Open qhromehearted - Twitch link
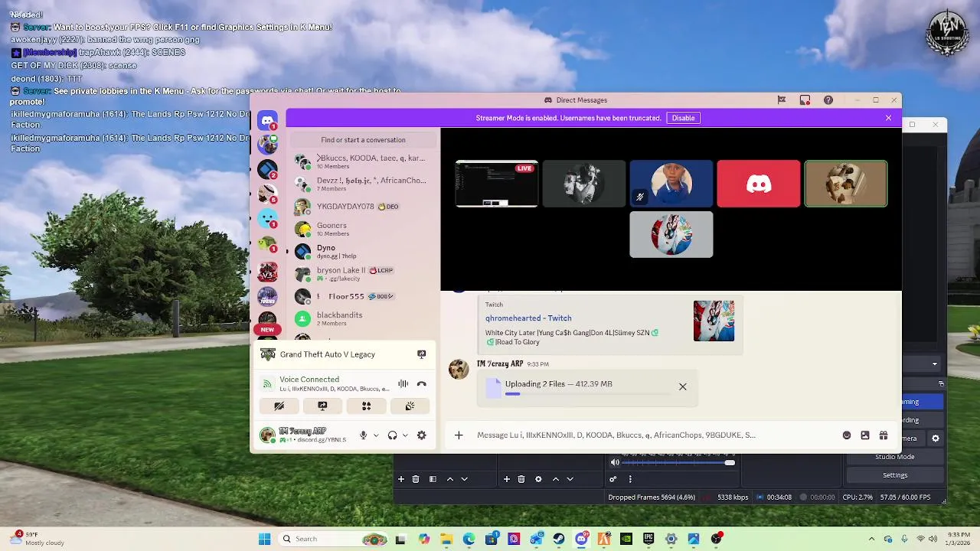 point(528,318)
